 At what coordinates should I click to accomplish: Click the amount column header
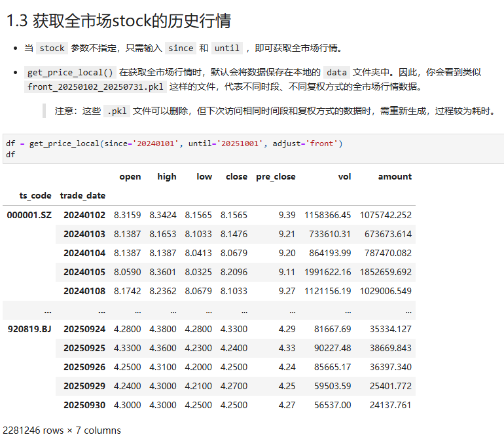pyautogui.click(x=395, y=176)
